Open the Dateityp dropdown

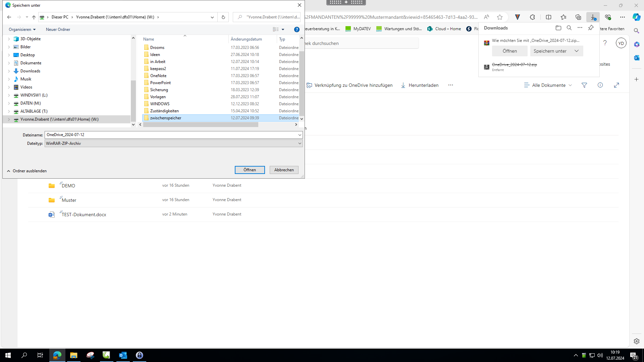[x=300, y=143]
